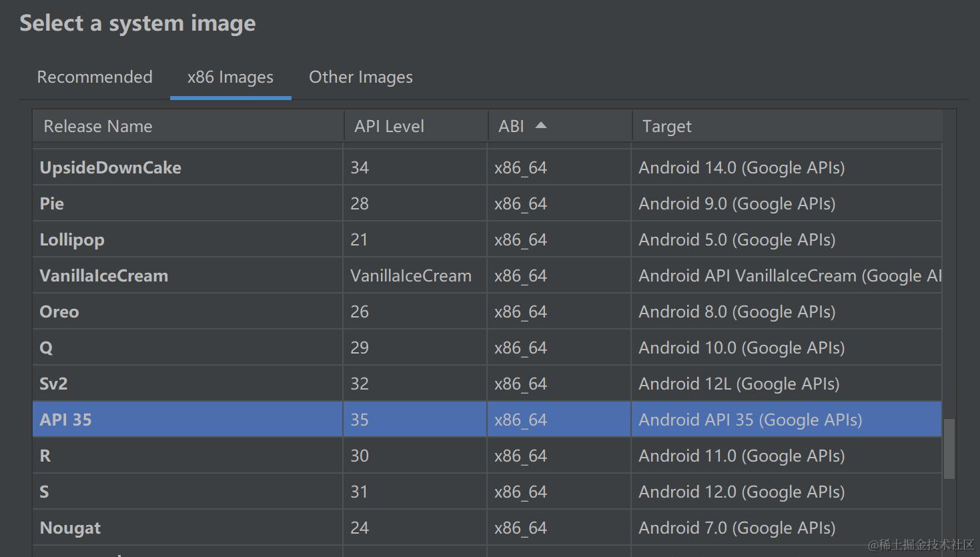Image resolution: width=980 pixels, height=557 pixels.
Task: Click the vertical scrollbar thumb of the table
Action: tap(949, 449)
